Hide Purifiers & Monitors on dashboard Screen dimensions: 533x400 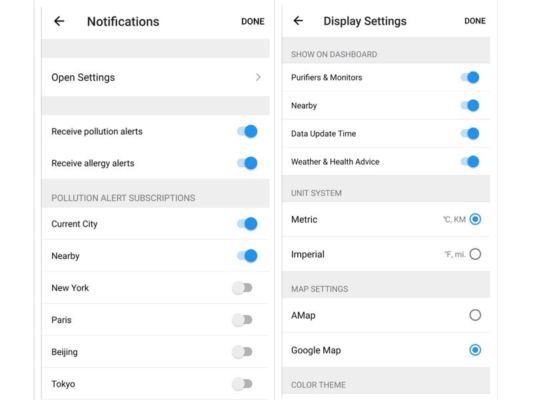[470, 77]
